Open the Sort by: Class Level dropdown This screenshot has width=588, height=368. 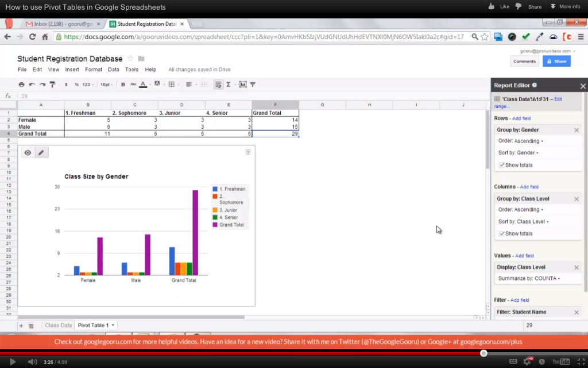pyautogui.click(x=524, y=221)
